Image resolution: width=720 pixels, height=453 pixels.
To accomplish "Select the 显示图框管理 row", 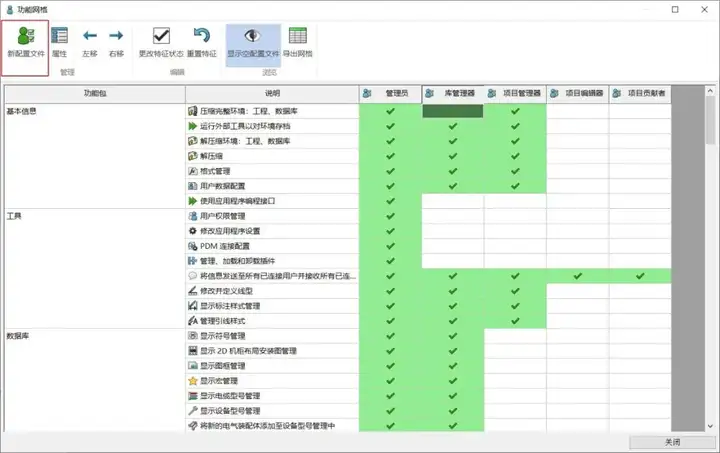I will pyautogui.click(x=272, y=366).
